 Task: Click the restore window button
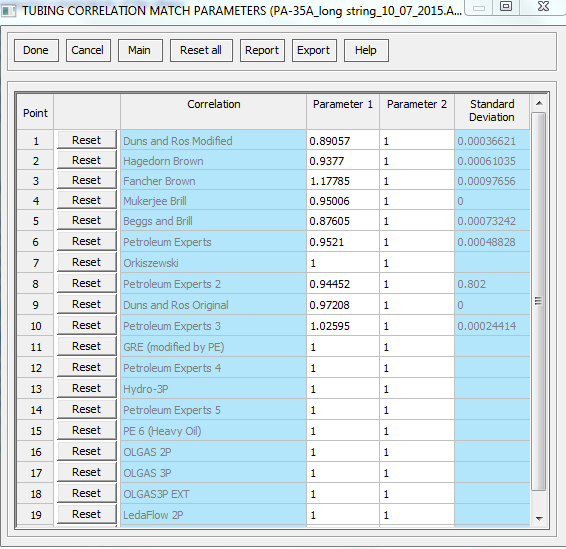click(506, 6)
